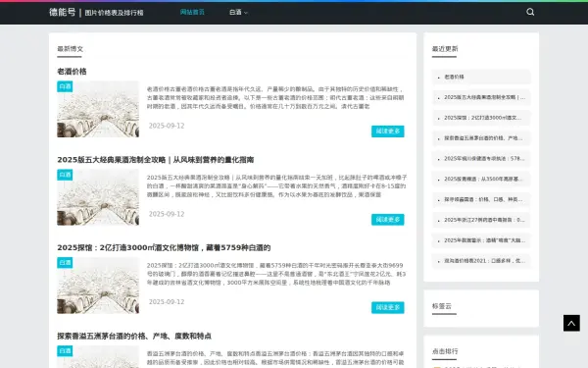Image resolution: width=588 pixels, height=368 pixels.
Task: Click the 最近更新 sidebar heading
Action: coord(445,48)
